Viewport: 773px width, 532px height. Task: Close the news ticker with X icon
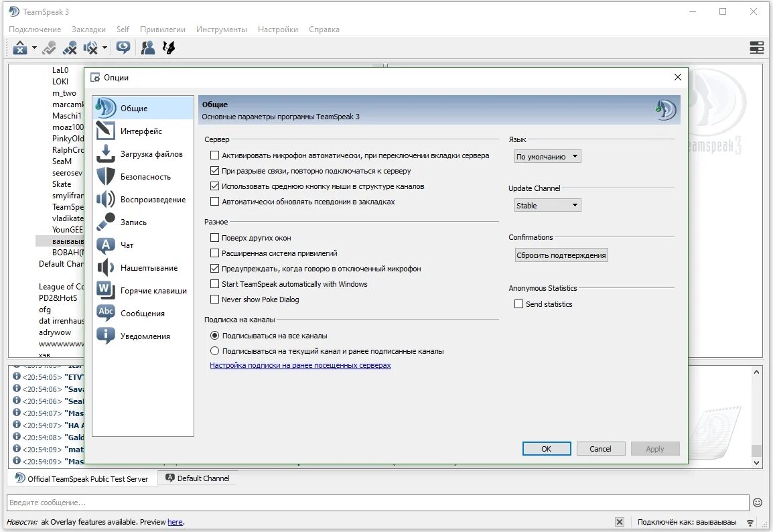tap(620, 522)
